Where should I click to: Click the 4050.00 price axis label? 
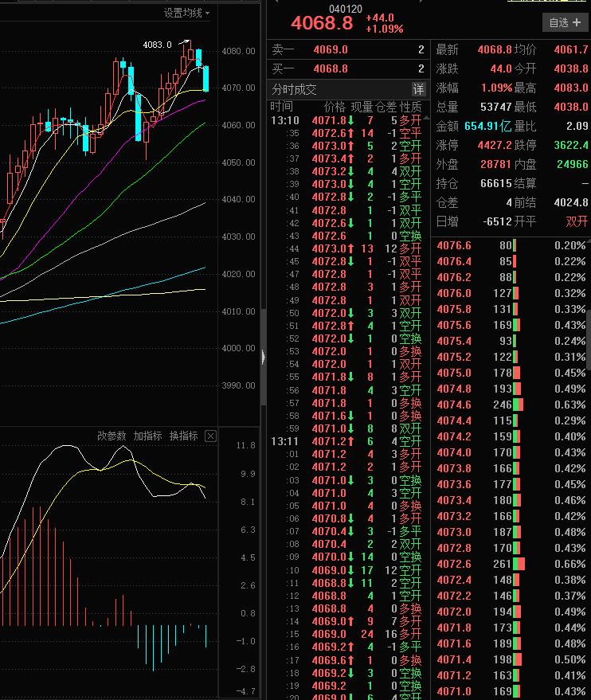[x=239, y=162]
